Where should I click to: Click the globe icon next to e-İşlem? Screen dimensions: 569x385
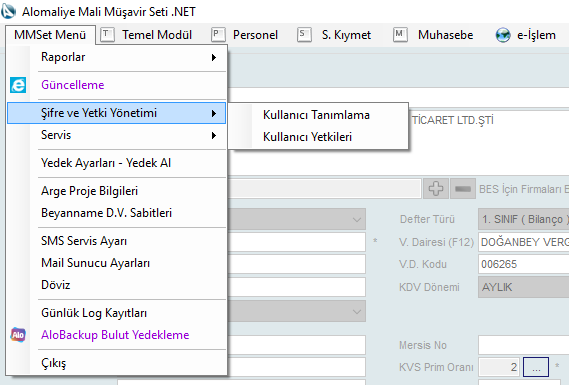click(x=503, y=35)
